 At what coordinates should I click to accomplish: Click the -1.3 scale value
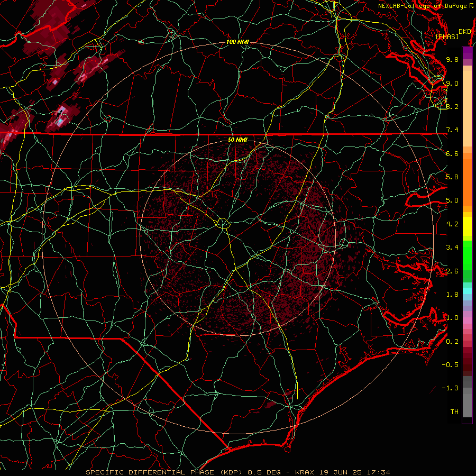pos(450,388)
